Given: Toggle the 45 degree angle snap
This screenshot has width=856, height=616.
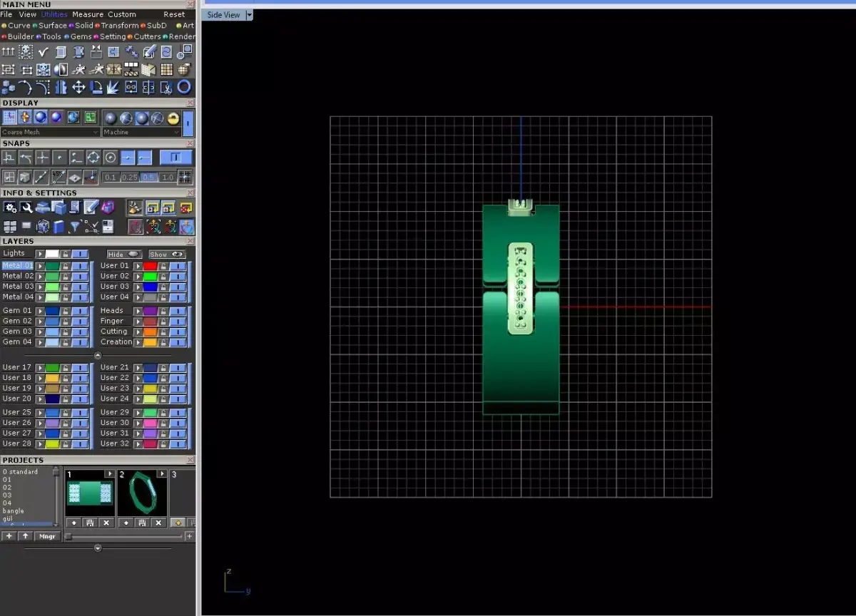Looking at the screenshot, I should [58, 177].
